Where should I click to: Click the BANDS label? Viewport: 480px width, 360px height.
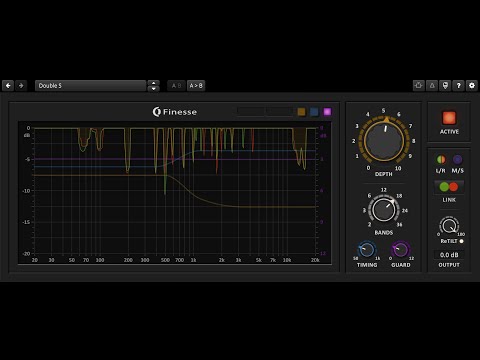384,233
